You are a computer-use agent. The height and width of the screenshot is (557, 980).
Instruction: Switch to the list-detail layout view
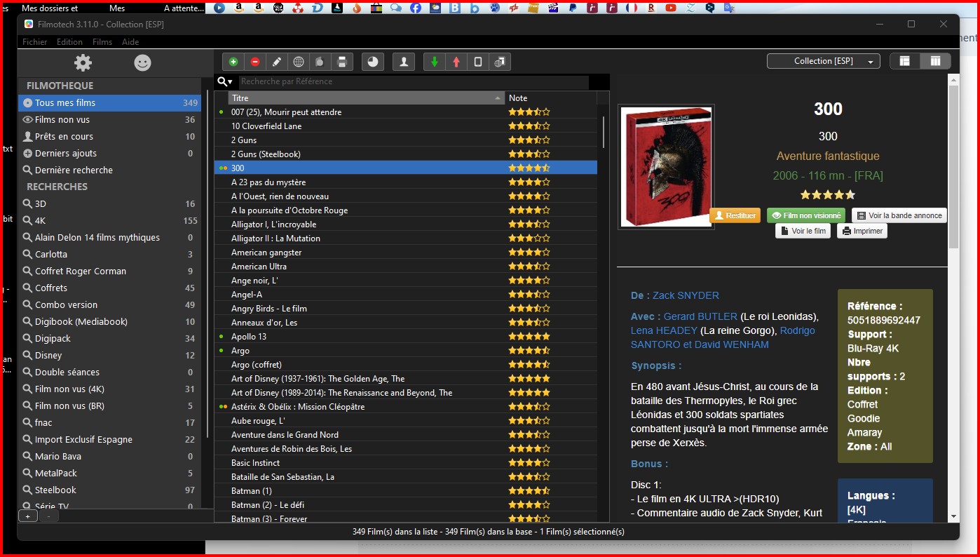pyautogui.click(x=905, y=61)
